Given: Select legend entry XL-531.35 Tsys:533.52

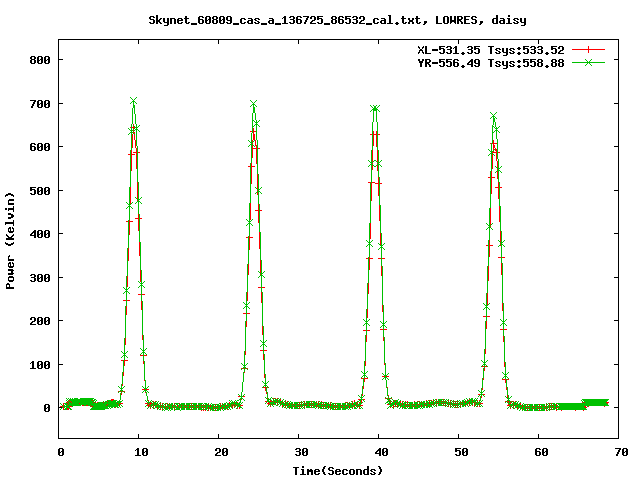Looking at the screenshot, I should (x=491, y=50).
